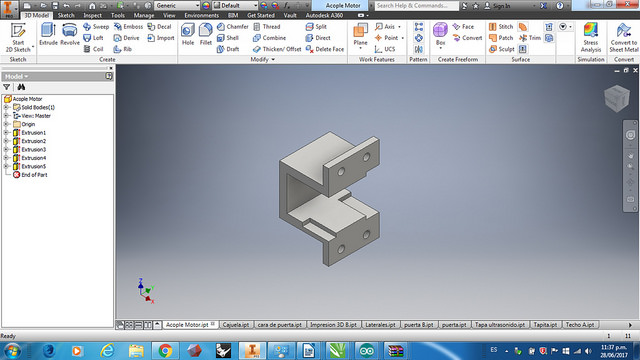Click the Thread tool

267,27
